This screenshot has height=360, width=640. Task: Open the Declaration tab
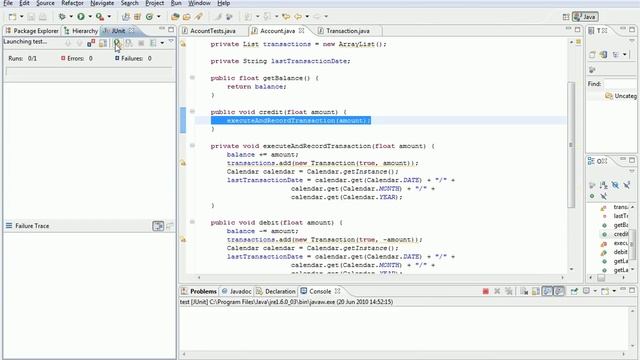(276, 291)
